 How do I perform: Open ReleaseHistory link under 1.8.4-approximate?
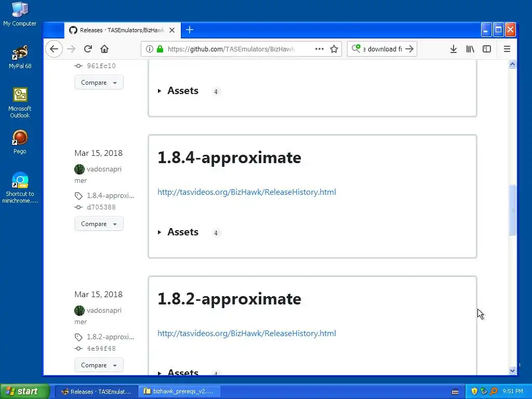[x=247, y=192]
